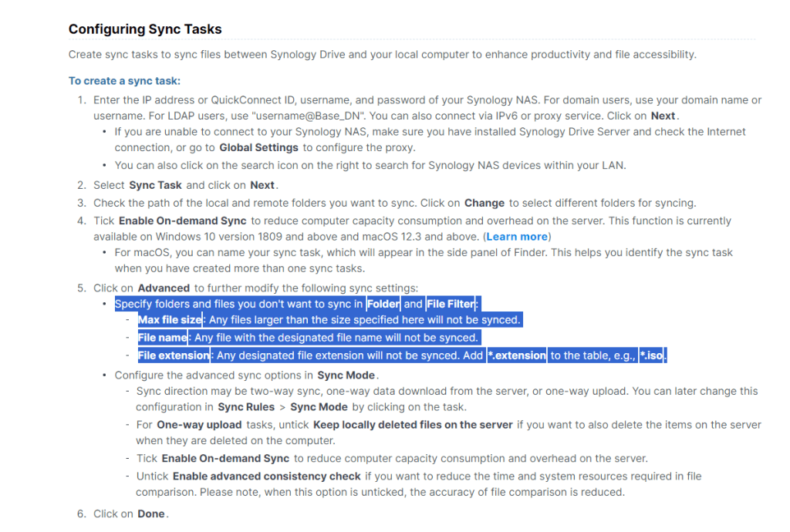Click 'Enable On-demand Sync' under Sync Mode
The width and height of the screenshot is (790, 532).
coord(225,459)
